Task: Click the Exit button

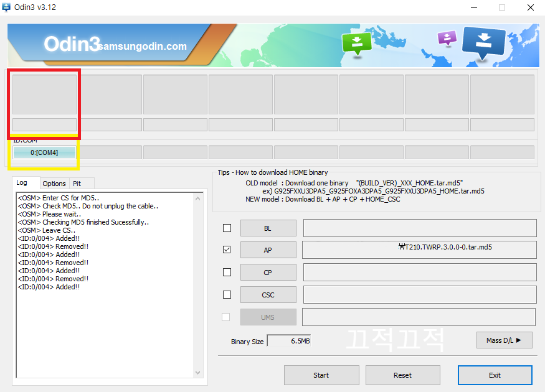Action: [x=495, y=375]
